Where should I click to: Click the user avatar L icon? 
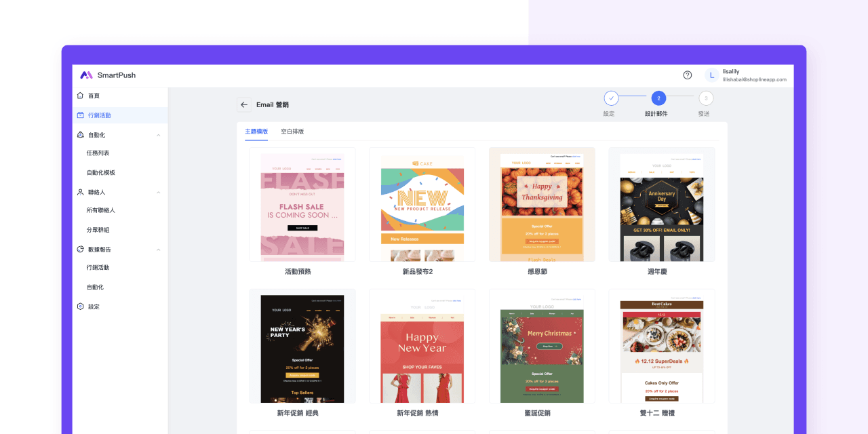[711, 75]
